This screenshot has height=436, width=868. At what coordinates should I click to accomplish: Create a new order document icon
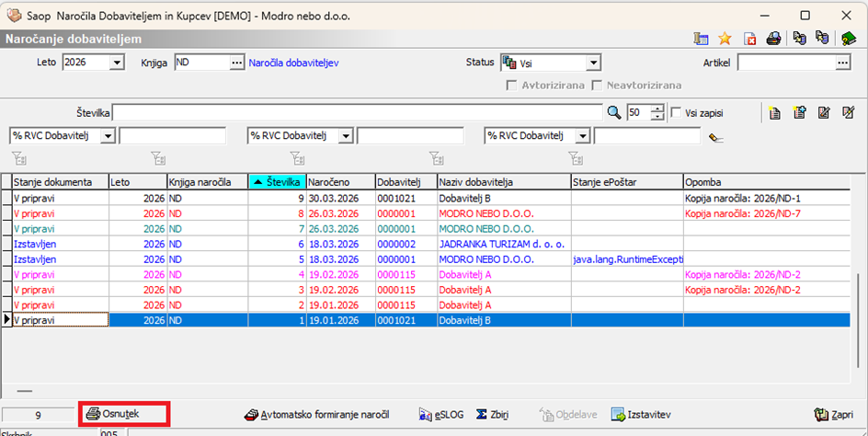[775, 113]
